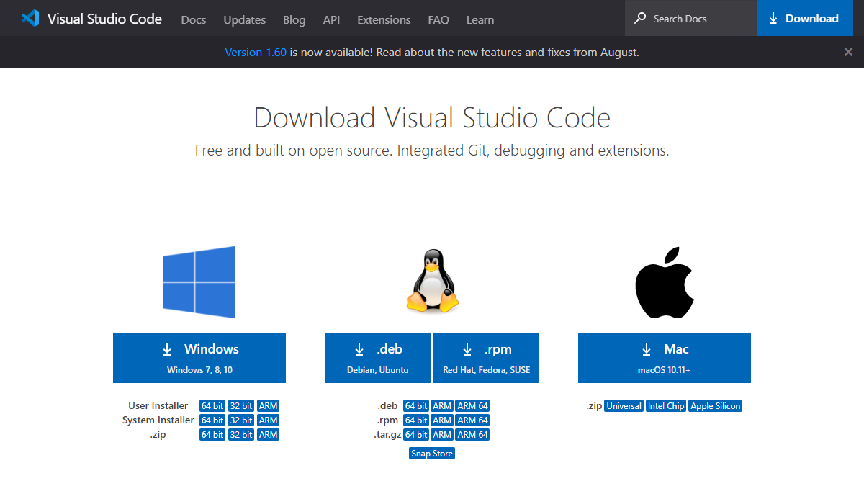The height and width of the screenshot is (504, 864).
Task: Select ARM for the System Installer
Action: click(268, 420)
